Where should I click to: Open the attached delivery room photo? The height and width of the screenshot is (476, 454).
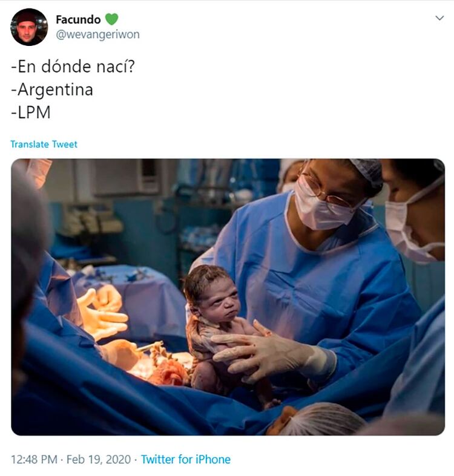[x=228, y=297]
